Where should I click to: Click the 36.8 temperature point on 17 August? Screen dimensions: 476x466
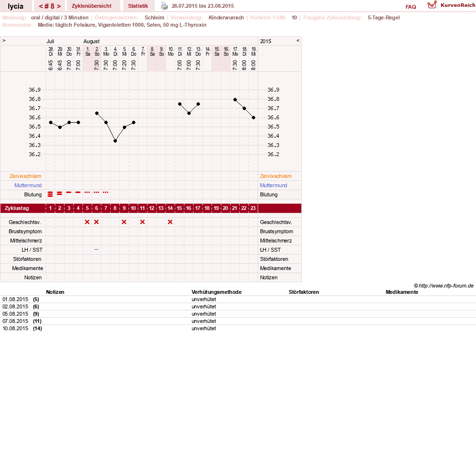click(x=235, y=99)
